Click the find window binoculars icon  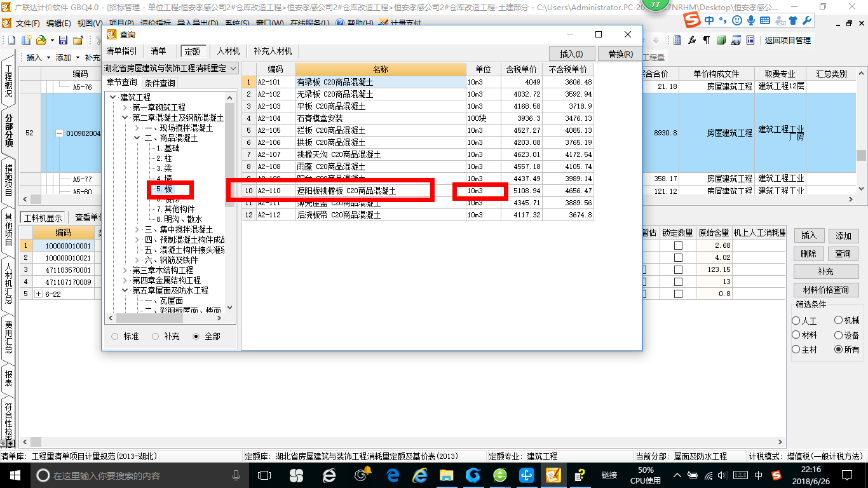[x=736, y=40]
